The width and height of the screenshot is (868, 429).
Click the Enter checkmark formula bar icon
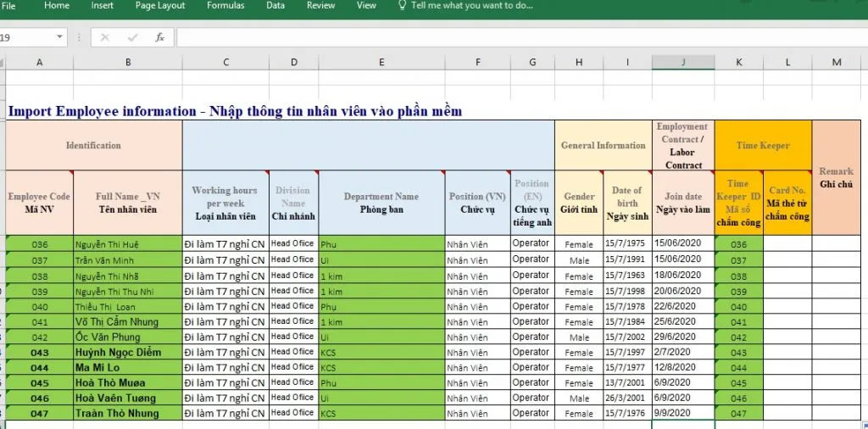tap(132, 37)
